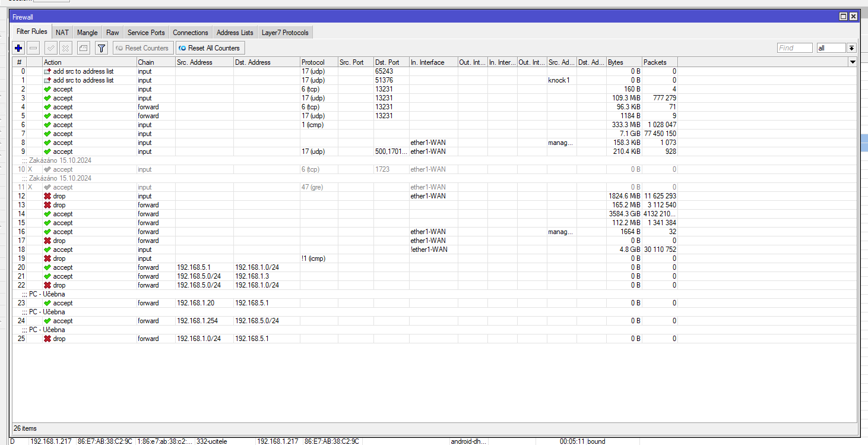Expand the column chooser arrow in table header
The height and width of the screenshot is (445, 868).
853,62
